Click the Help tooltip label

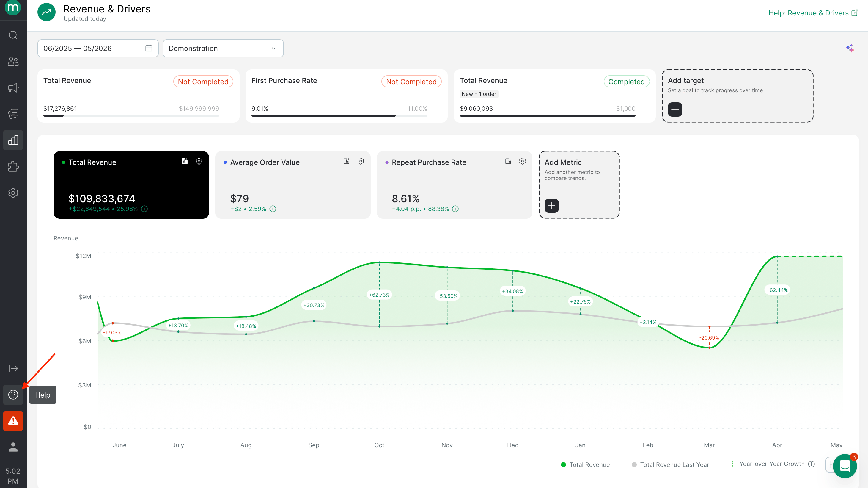coord(43,395)
